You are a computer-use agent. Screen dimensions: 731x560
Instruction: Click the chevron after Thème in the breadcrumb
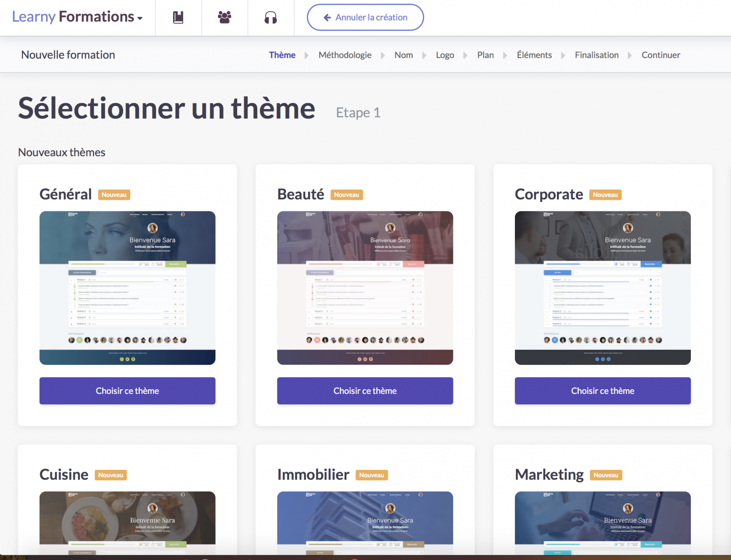pyautogui.click(x=306, y=55)
